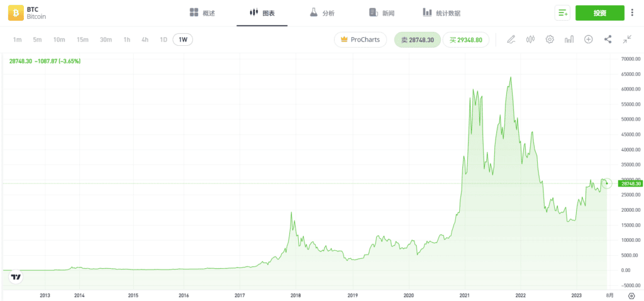
Task: Open ProCharts
Action: (x=360, y=40)
